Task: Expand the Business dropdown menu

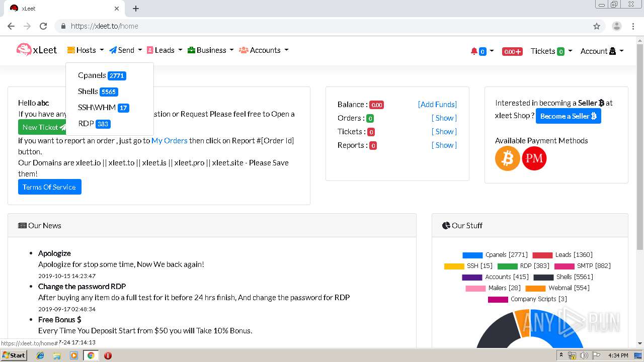Action: [x=211, y=50]
